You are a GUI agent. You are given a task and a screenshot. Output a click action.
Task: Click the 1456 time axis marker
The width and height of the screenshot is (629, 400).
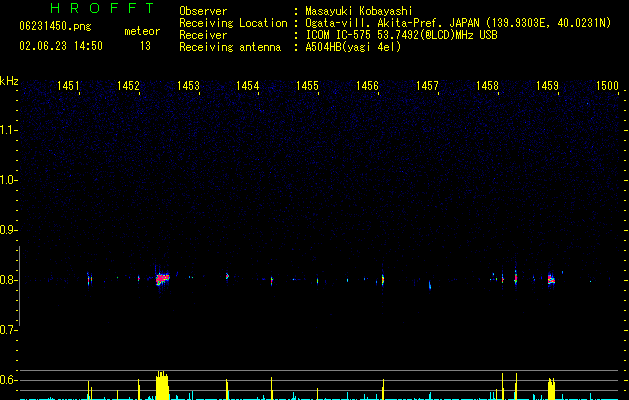367,85
